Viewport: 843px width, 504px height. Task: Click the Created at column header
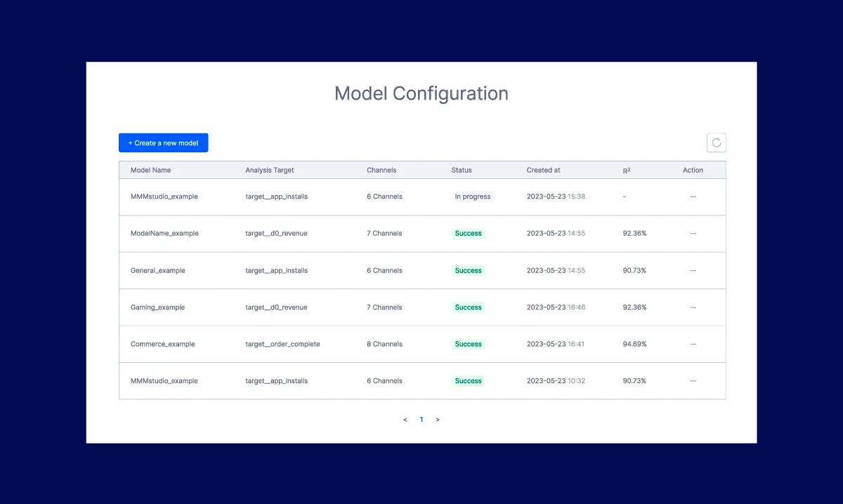pos(544,170)
